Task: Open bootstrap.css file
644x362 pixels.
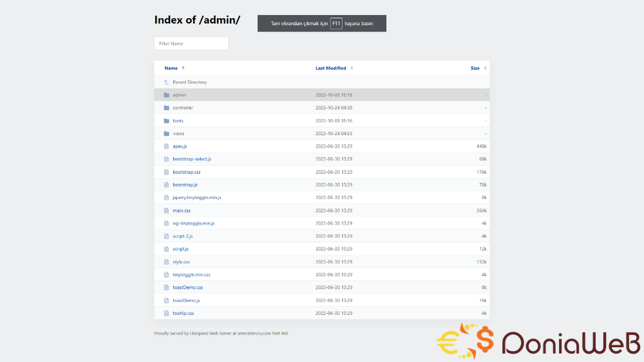Action: (187, 172)
